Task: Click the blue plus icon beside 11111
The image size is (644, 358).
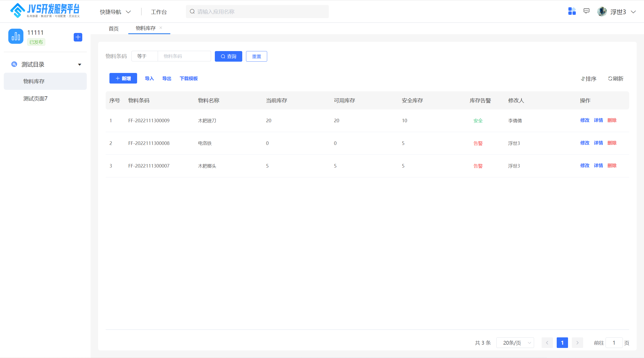Action: (78, 37)
